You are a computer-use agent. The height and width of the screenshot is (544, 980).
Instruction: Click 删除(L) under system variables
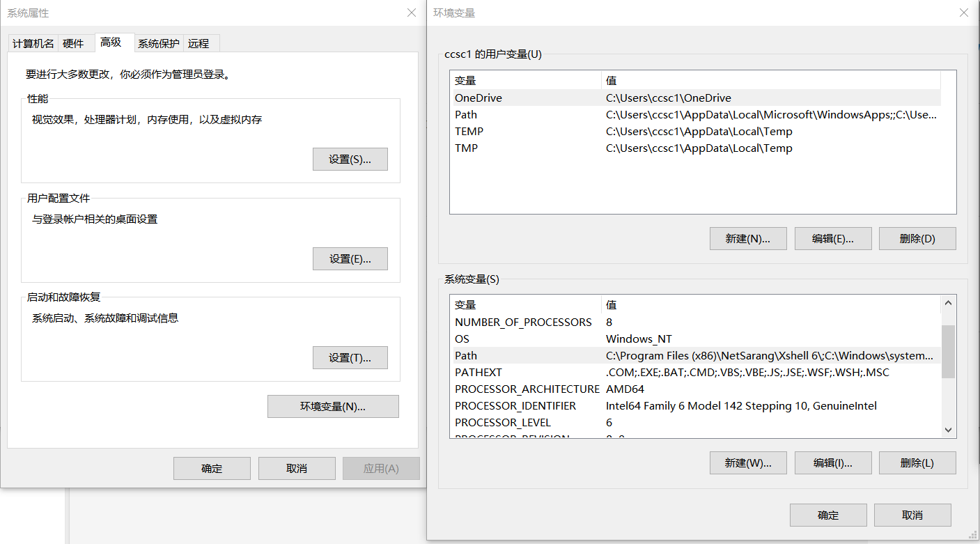[917, 463]
